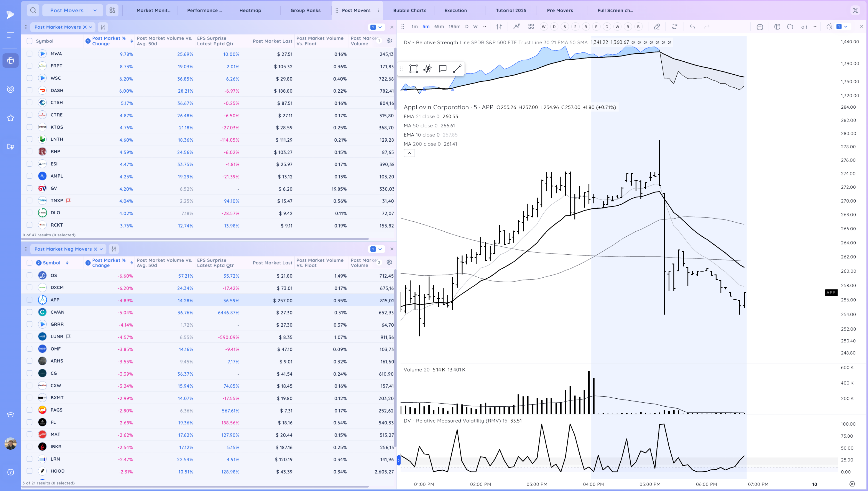Switch to the Group Ranks tab
This screenshot has width=868, height=491.
click(x=305, y=10)
